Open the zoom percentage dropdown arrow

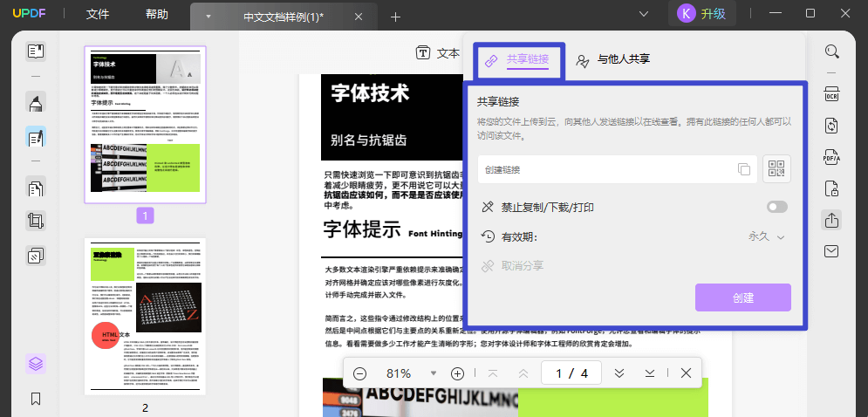click(x=434, y=373)
